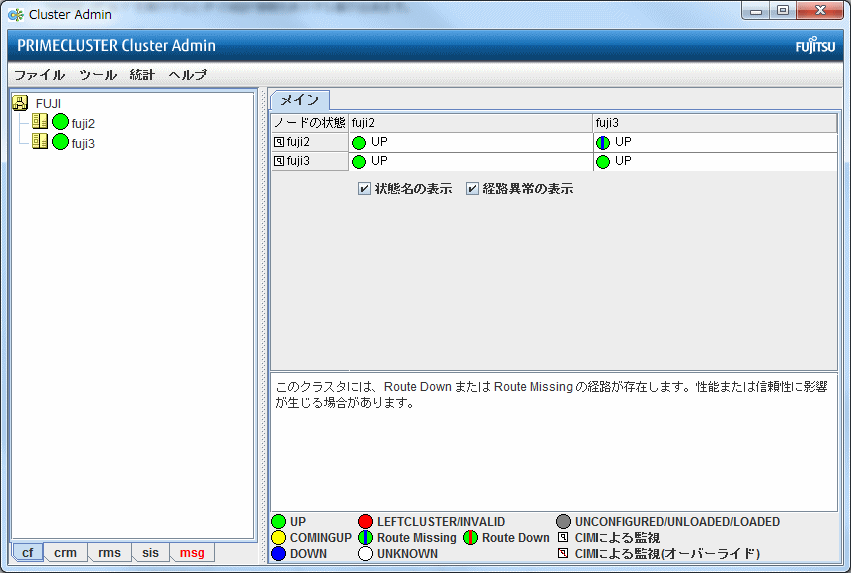The image size is (851, 573).
Task: Click green UP icon in fuji2 row, fuji2 column
Action: pos(359,143)
